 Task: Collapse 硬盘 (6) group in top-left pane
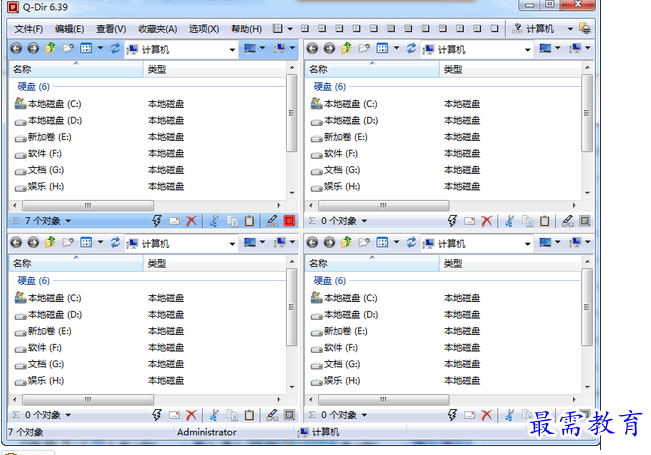[33, 87]
